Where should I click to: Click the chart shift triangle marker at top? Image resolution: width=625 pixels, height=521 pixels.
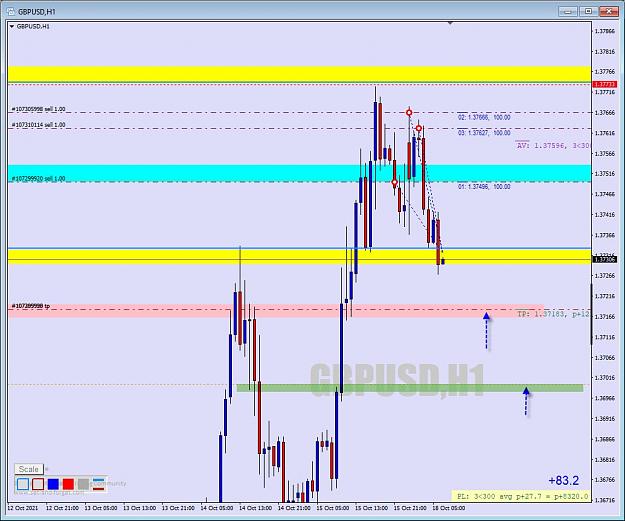coord(450,24)
